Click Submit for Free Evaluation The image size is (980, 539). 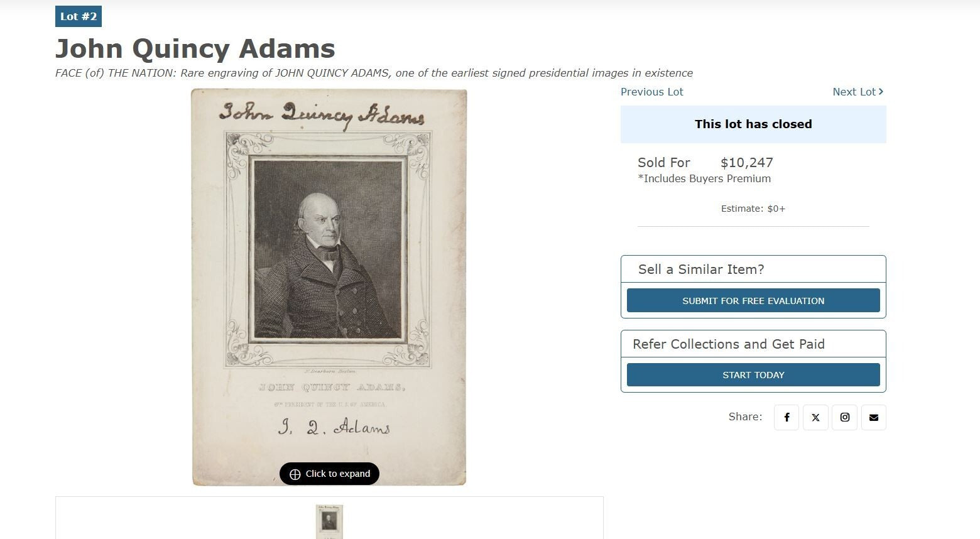tap(753, 301)
